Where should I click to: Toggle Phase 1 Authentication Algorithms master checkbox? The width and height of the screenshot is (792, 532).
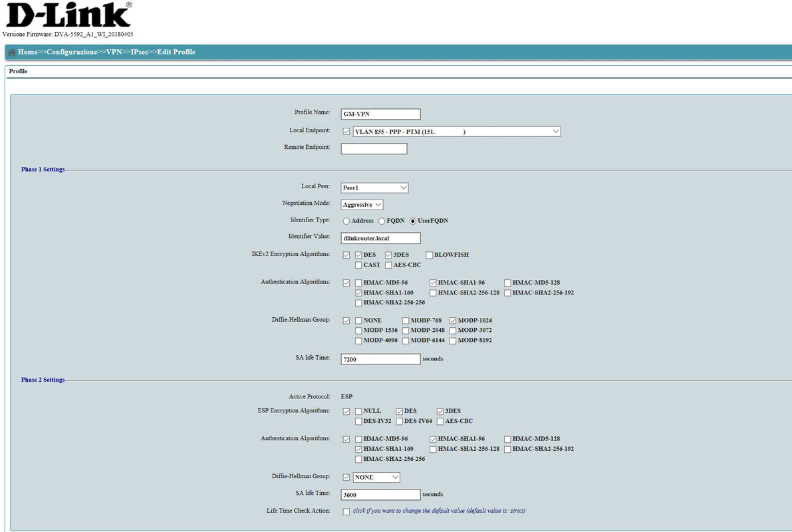[346, 283]
